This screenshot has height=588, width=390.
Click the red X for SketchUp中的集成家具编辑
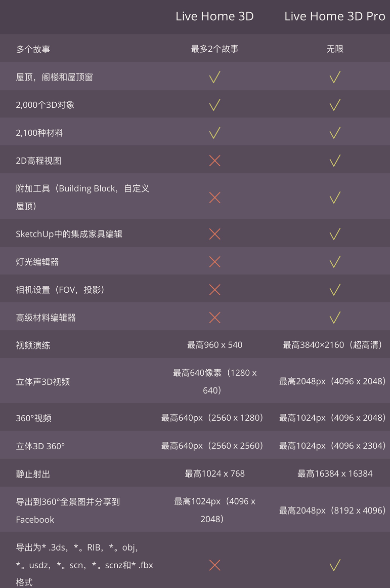tap(215, 234)
